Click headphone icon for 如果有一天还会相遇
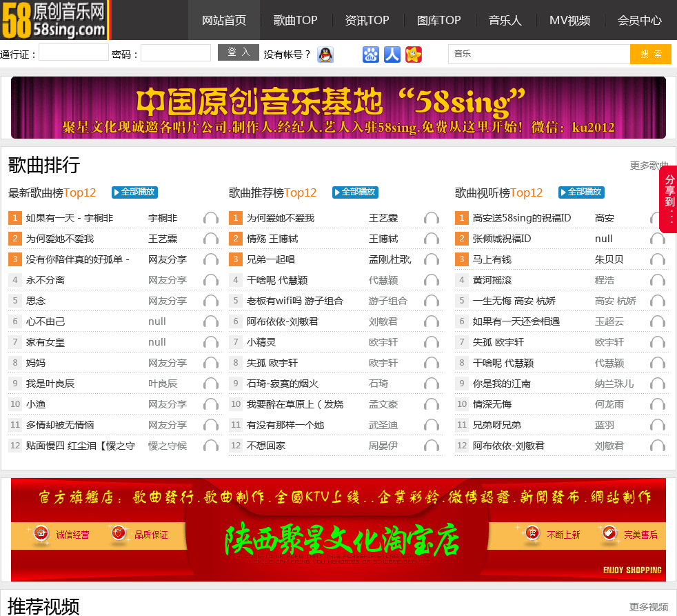 [658, 321]
